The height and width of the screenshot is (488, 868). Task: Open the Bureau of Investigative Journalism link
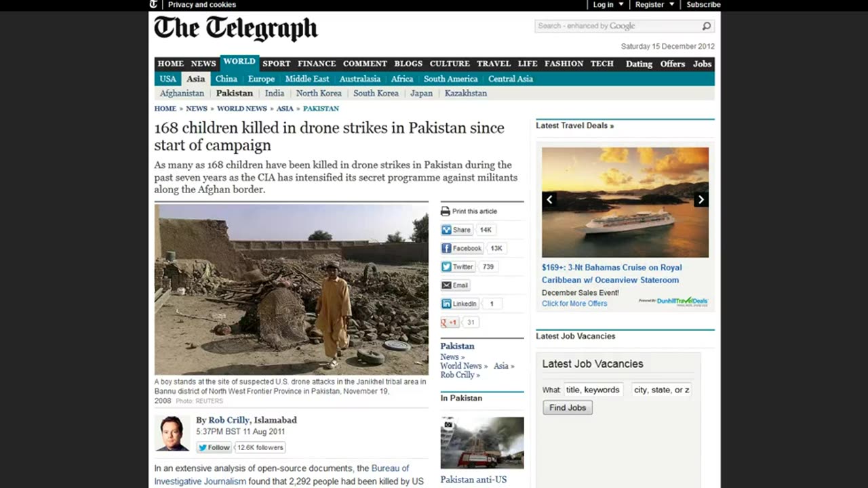[x=281, y=474]
